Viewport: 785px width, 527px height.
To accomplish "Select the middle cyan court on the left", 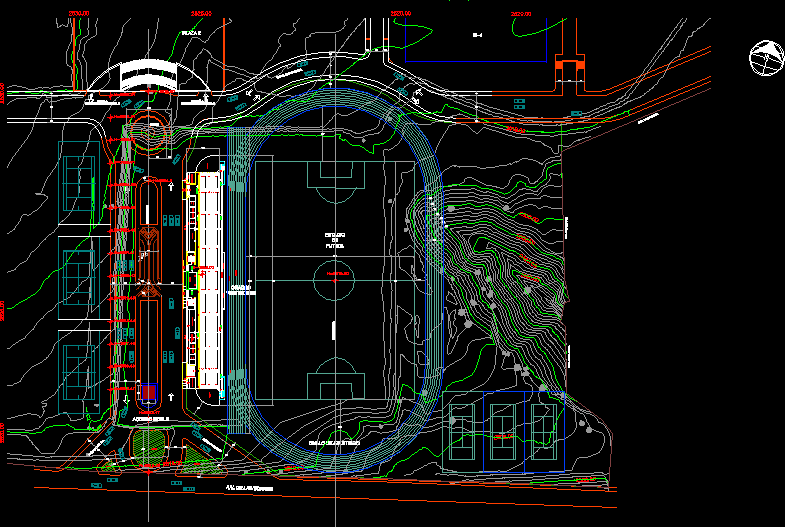I will [x=77, y=271].
